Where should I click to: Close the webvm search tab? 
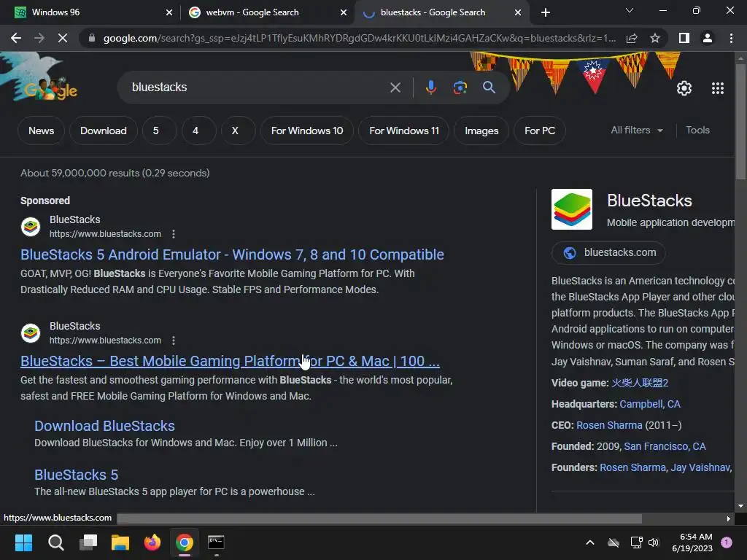[344, 12]
